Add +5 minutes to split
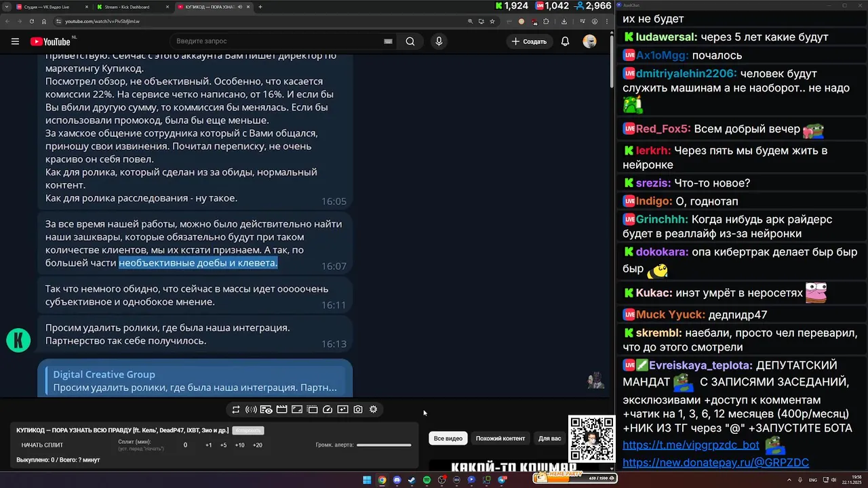Screen dimensions: 868x488 (x=223, y=445)
